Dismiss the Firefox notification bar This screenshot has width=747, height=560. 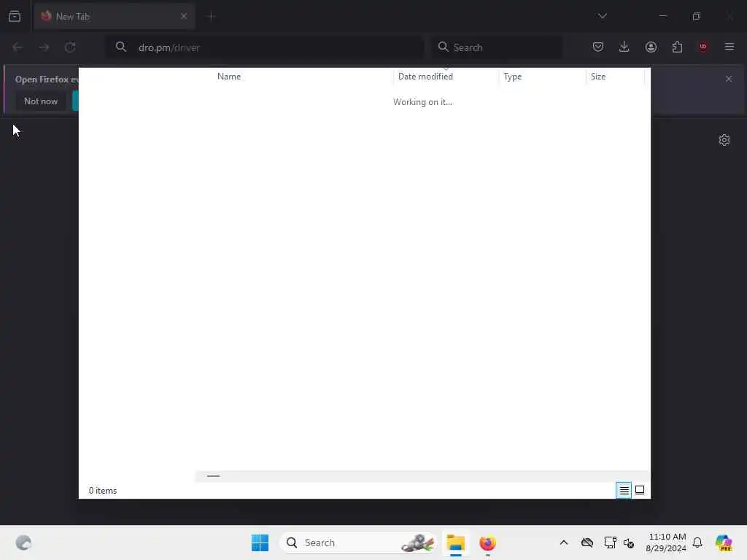[729, 79]
